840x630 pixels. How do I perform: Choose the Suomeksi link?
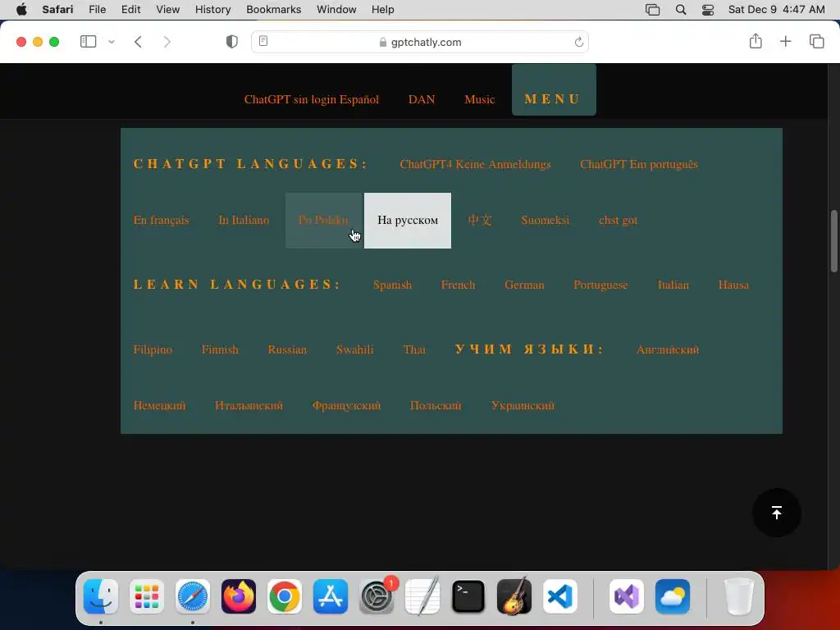(546, 220)
